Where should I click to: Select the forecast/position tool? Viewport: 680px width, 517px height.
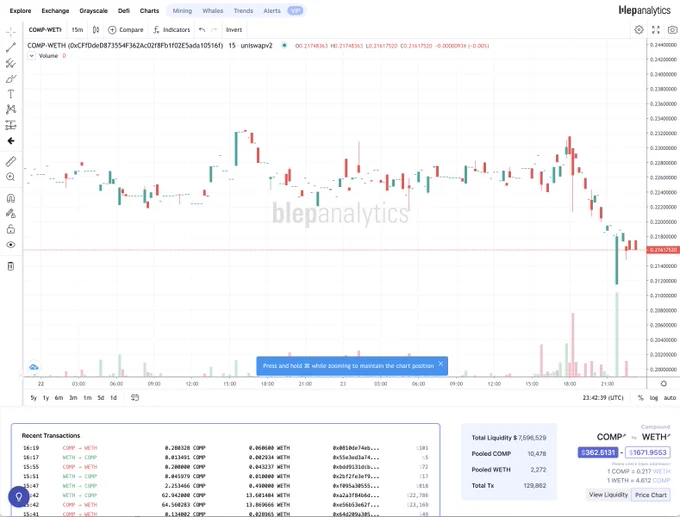tap(11, 125)
